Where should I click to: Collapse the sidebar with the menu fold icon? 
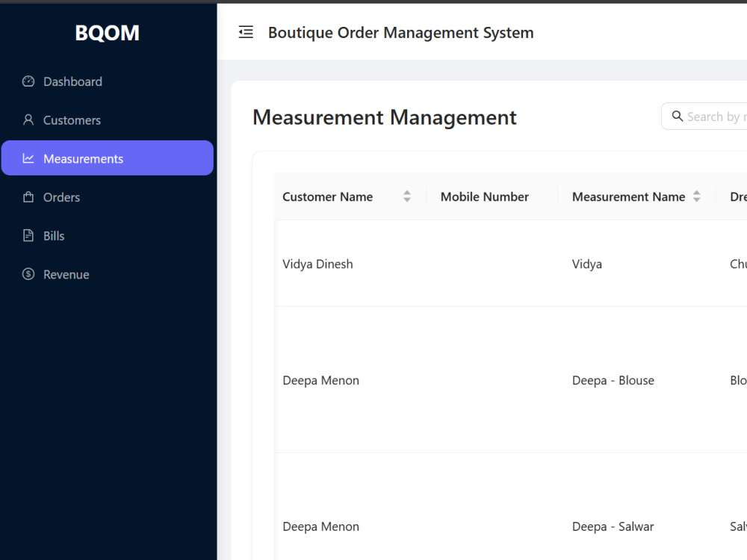246,32
